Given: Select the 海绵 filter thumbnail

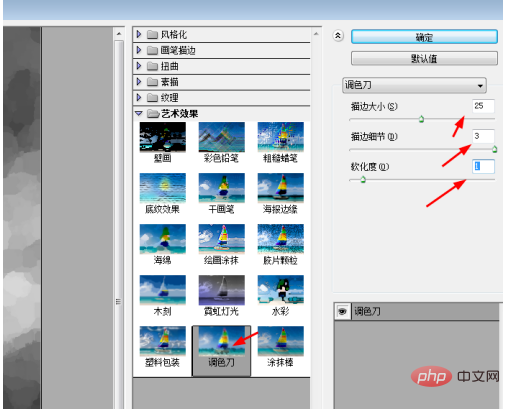Looking at the screenshot, I should pos(163,239).
